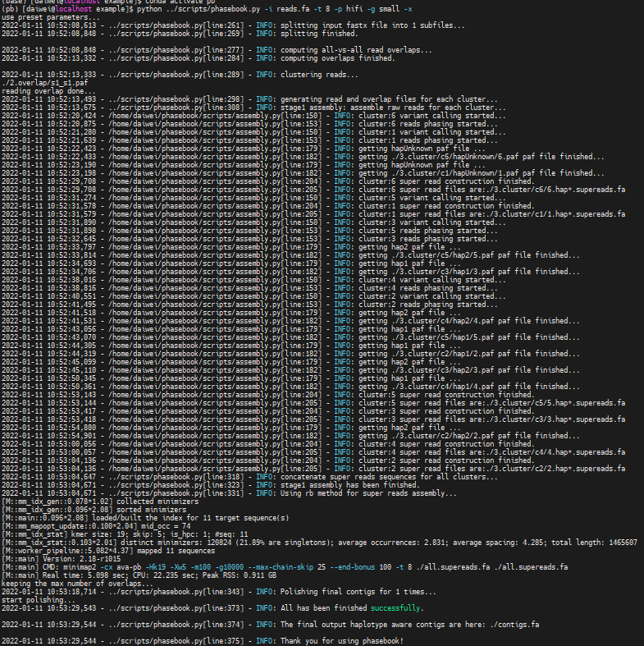The width and height of the screenshot is (644, 646).
Task: Select 'Thank you for using phasebook!' line
Action: tap(202, 641)
